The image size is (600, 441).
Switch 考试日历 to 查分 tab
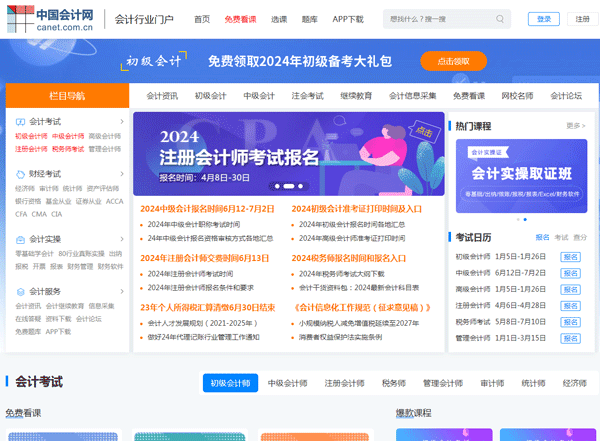[x=580, y=237]
